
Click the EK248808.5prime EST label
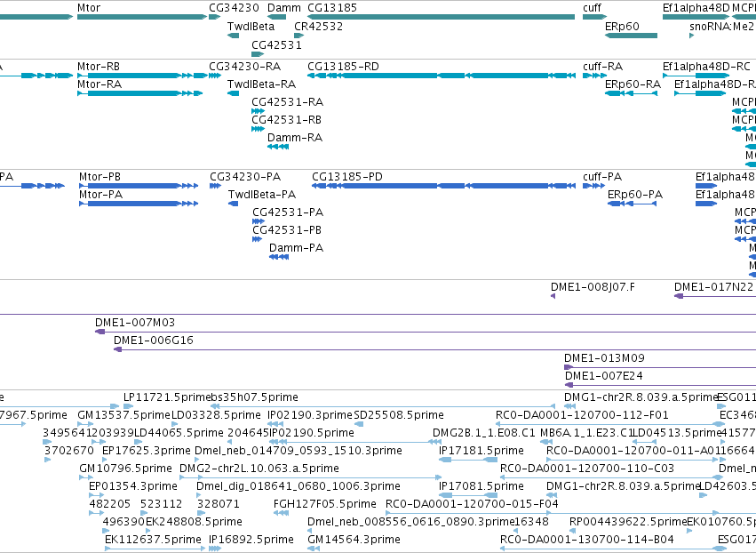coord(194,522)
